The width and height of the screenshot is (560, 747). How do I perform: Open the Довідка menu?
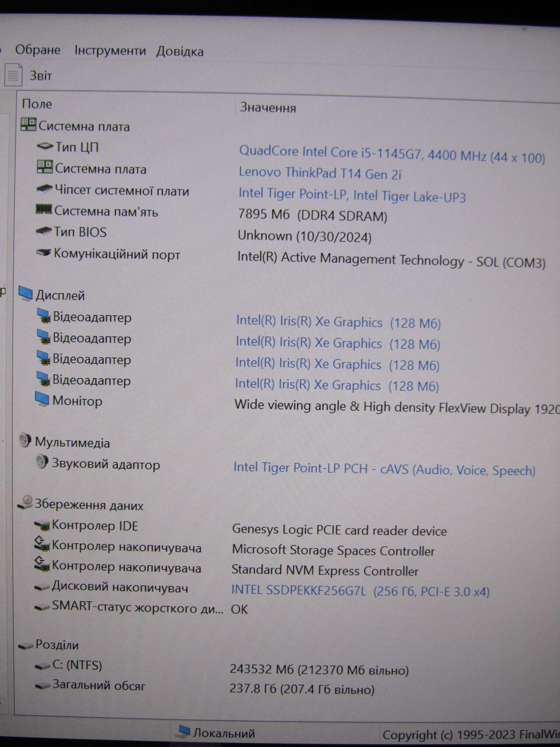(180, 51)
